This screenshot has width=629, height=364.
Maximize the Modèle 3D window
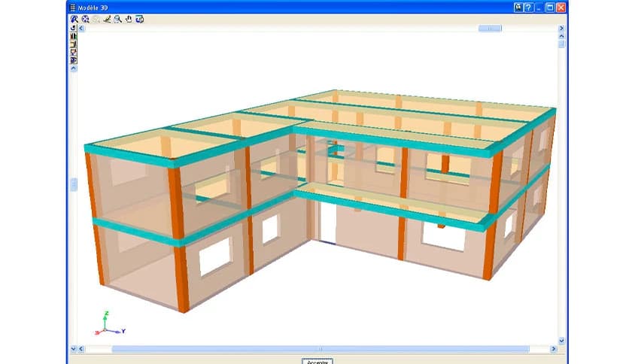coord(551,8)
